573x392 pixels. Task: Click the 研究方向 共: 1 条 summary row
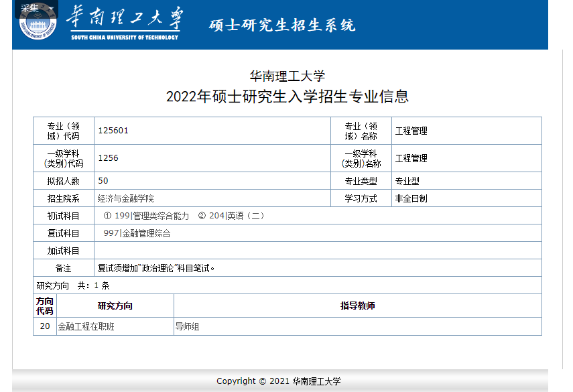pyautogui.click(x=288, y=285)
